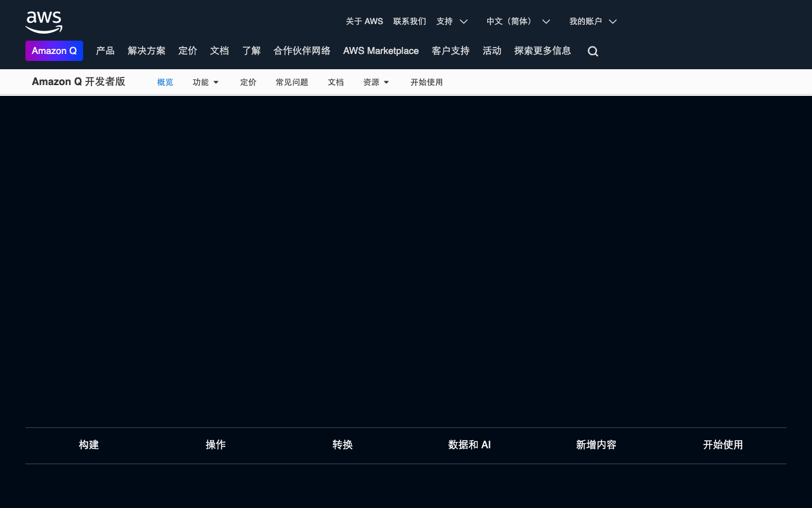The image size is (812, 508).
Task: Open the 产品 menu
Action: (x=105, y=51)
